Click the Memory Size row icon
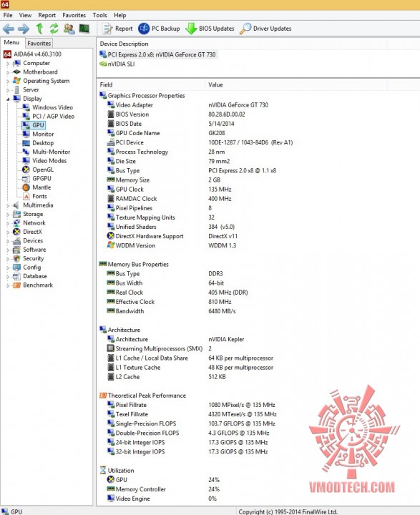Viewport: 420px width, 515px height. tap(111, 180)
